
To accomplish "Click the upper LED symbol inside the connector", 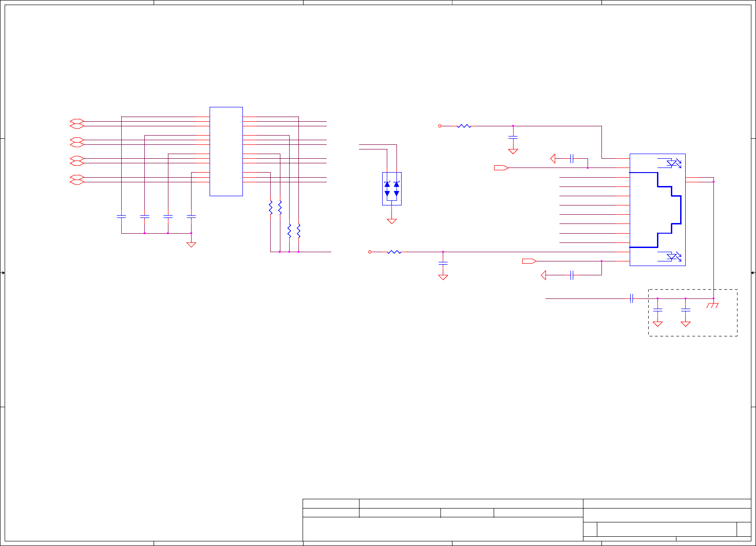I will tap(674, 163).
